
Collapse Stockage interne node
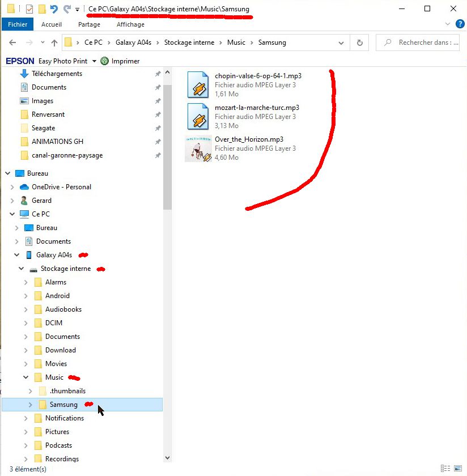coord(22,269)
